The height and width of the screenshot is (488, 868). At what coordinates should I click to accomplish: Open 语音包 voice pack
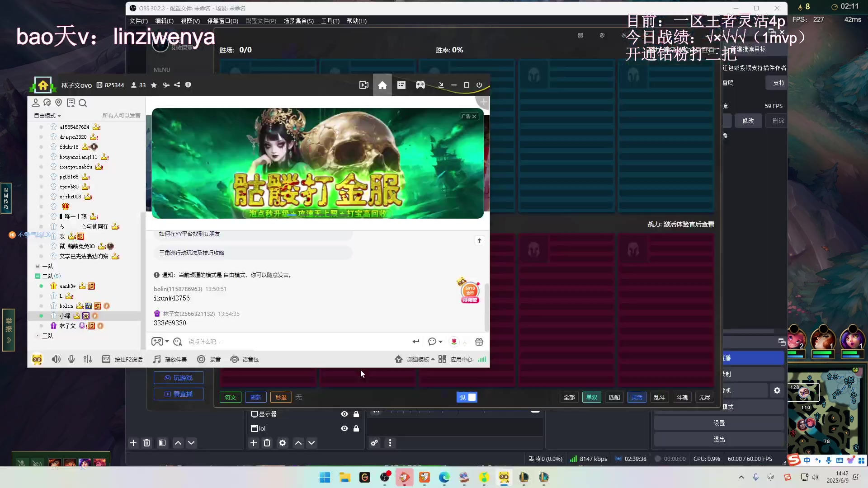(x=245, y=359)
